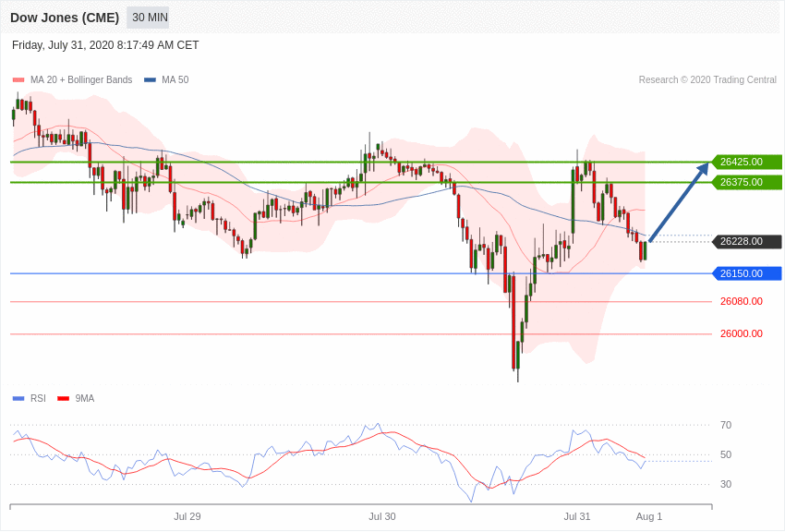Viewport: 785px width, 532px height.
Task: Click the Research Trading Central copyright text
Action: (707, 80)
